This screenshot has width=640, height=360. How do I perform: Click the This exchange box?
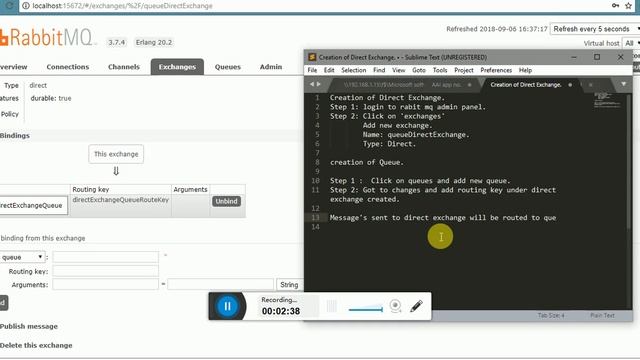pyautogui.click(x=116, y=154)
